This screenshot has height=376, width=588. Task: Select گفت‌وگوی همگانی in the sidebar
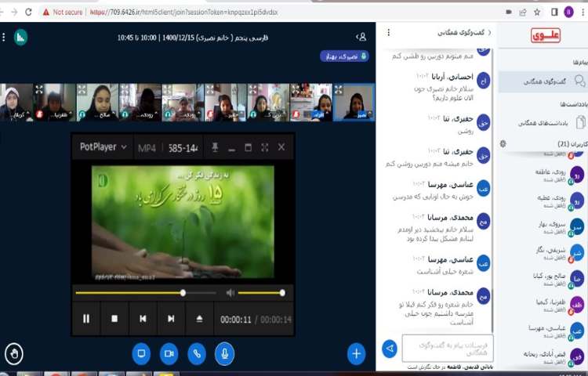[x=543, y=81]
